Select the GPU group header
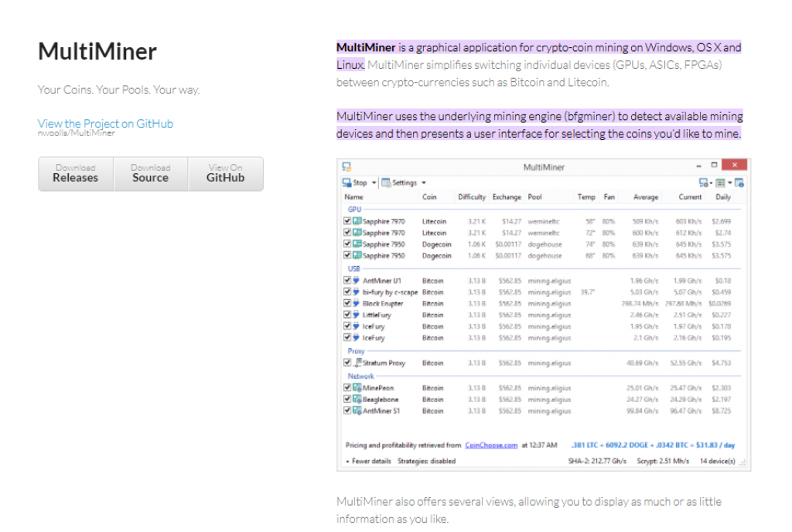The width and height of the screenshot is (792, 532). pos(354,209)
